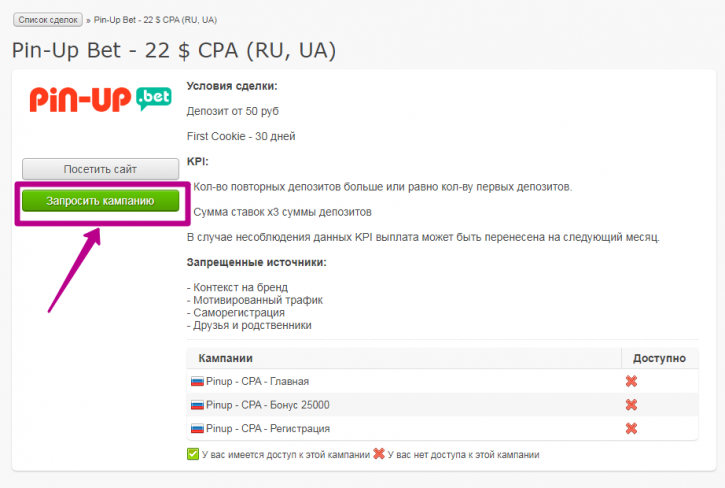Viewport: 725px width, 488px height.
Task: Click the Доступно column header
Action: click(659, 358)
